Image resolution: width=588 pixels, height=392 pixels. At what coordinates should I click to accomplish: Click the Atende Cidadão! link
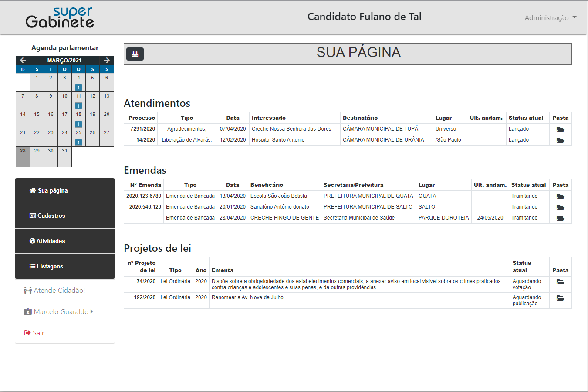point(55,291)
